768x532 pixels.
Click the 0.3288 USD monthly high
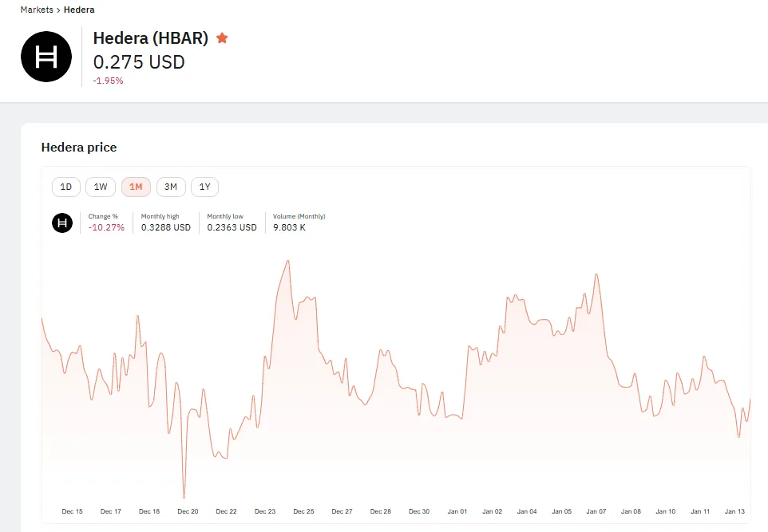[165, 227]
